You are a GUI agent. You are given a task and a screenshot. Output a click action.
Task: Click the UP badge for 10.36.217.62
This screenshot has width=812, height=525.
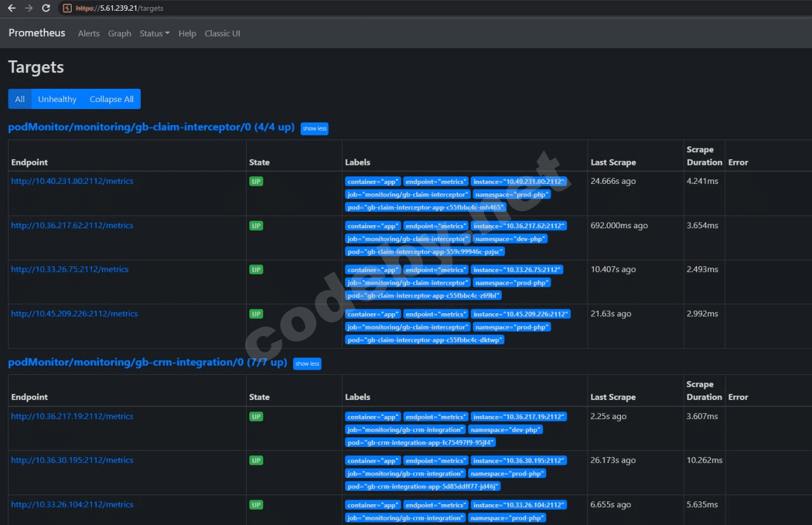click(x=256, y=226)
